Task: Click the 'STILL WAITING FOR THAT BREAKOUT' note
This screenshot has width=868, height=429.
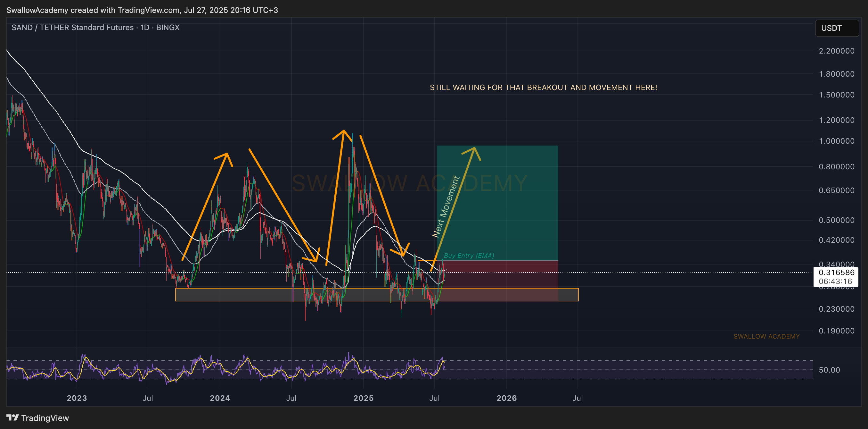Action: tap(543, 88)
